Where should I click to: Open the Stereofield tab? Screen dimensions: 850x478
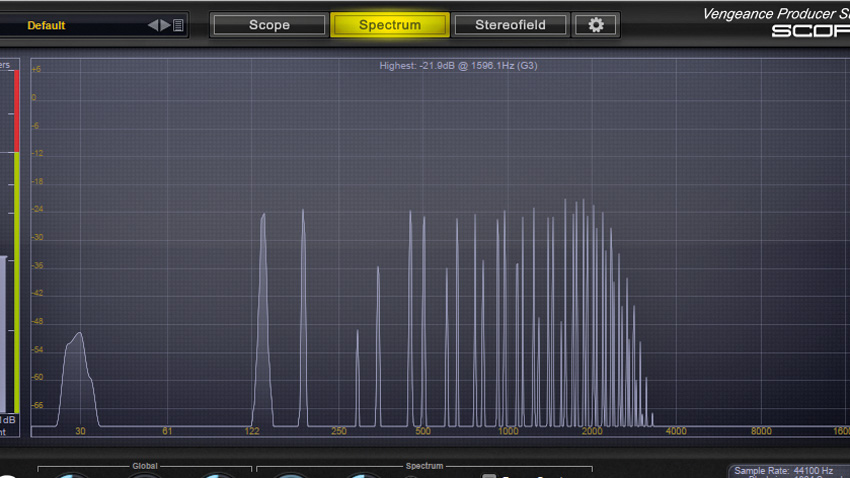[x=510, y=25]
